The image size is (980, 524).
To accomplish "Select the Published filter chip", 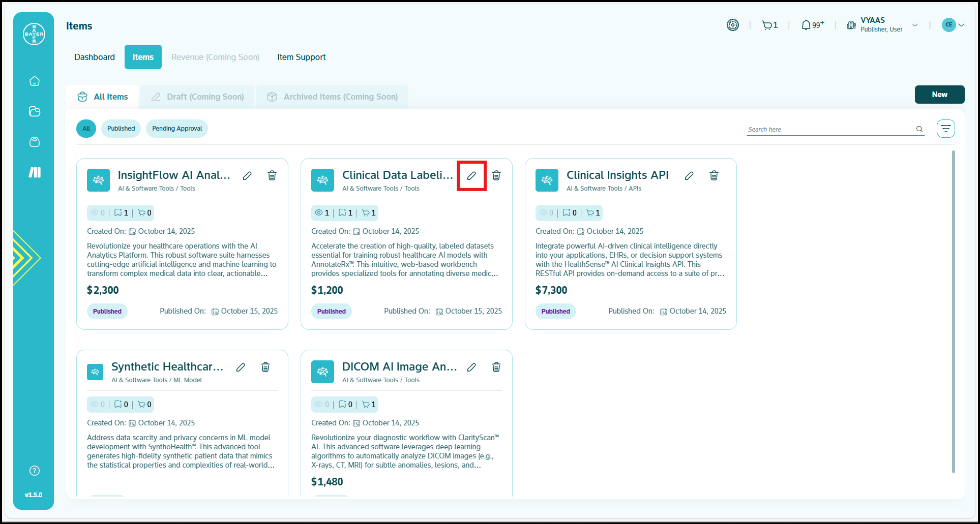I will (121, 129).
